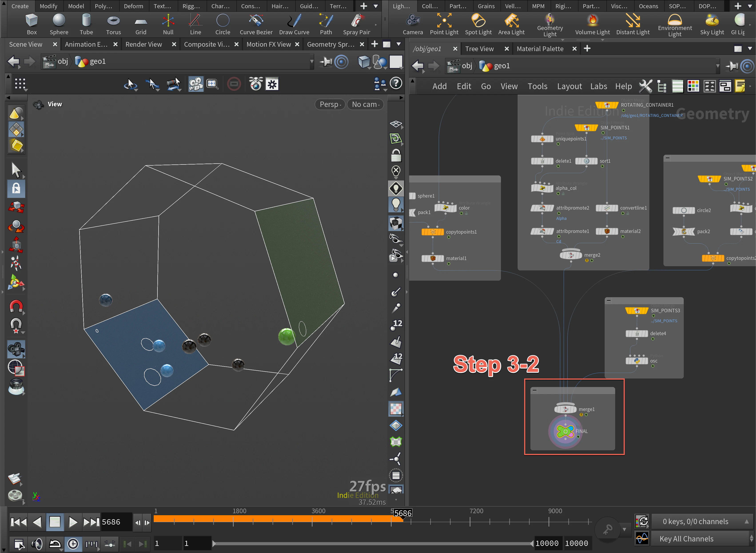
Task: Click the FINAL node in network
Action: 565,431
